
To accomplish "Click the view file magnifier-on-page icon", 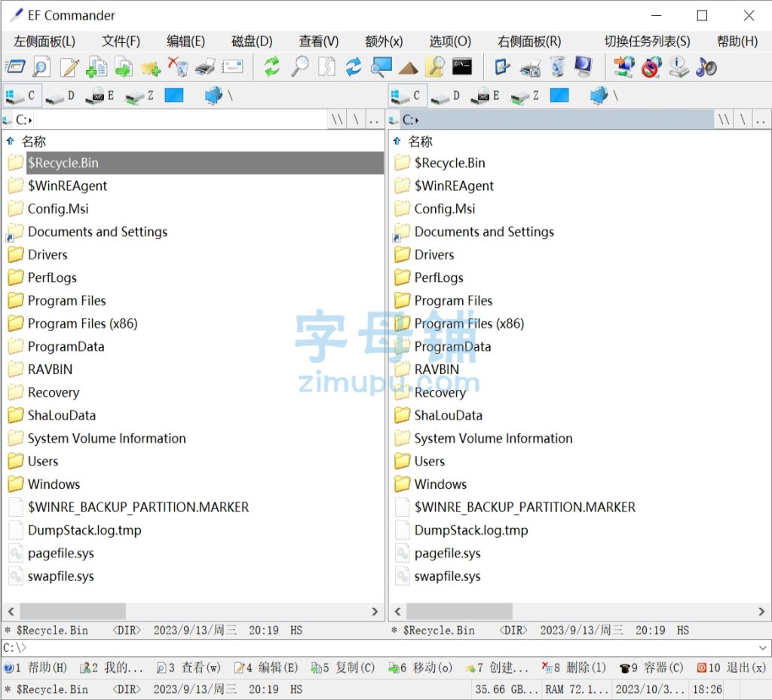I will [41, 67].
